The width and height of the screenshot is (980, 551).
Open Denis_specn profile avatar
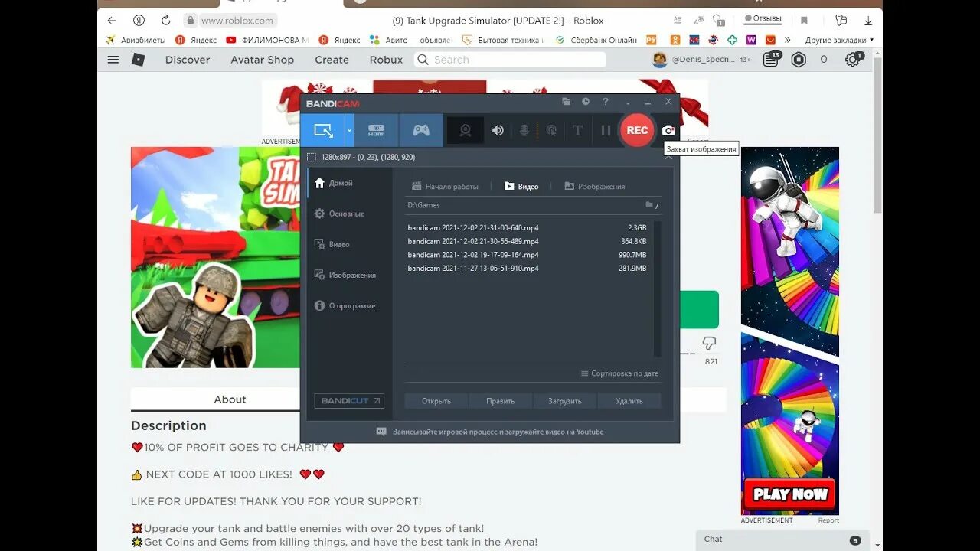[659, 60]
